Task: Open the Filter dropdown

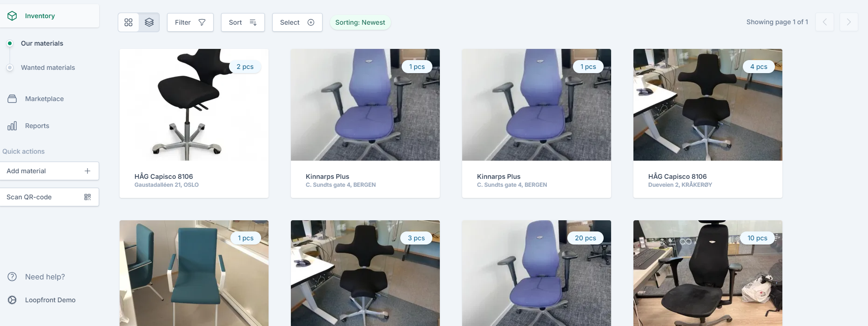Action: 190,22
